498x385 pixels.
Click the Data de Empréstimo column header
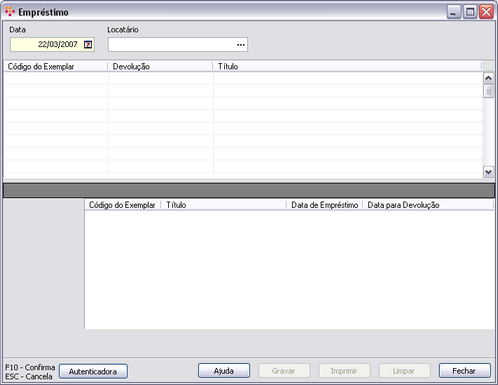(325, 205)
